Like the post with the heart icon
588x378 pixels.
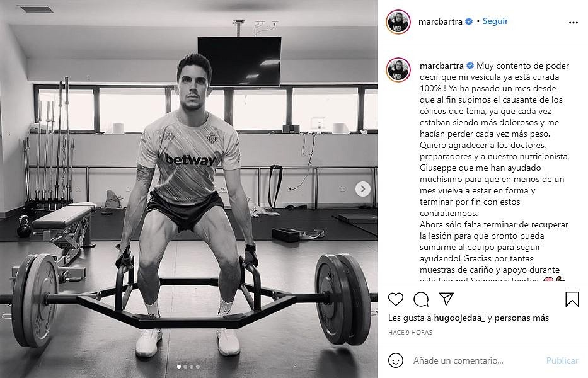coord(396,299)
